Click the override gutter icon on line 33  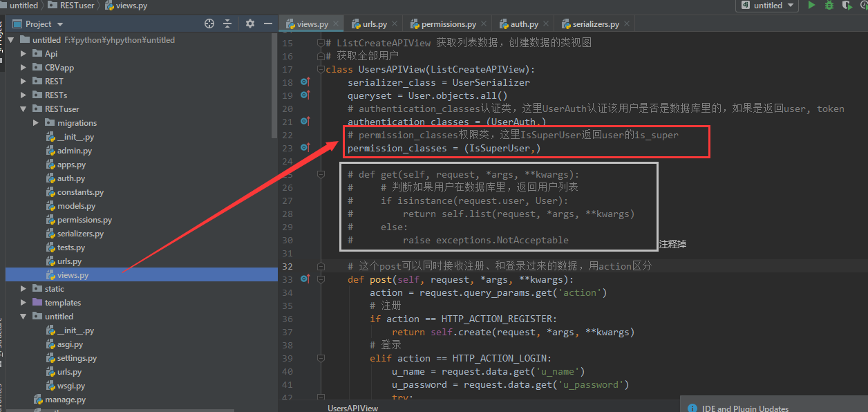(x=305, y=279)
